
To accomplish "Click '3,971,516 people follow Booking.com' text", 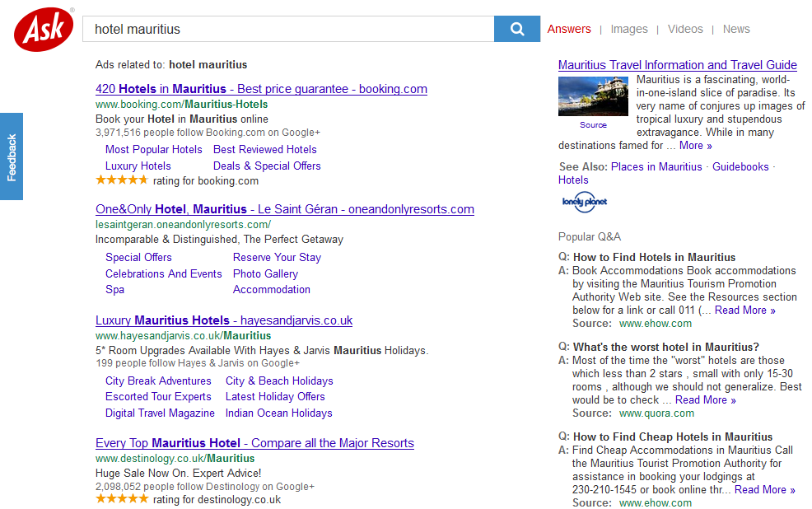I will coord(208,133).
